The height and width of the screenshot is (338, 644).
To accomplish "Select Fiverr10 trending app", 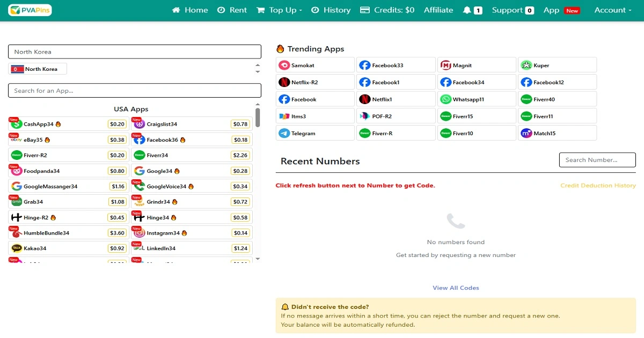I will click(x=477, y=133).
